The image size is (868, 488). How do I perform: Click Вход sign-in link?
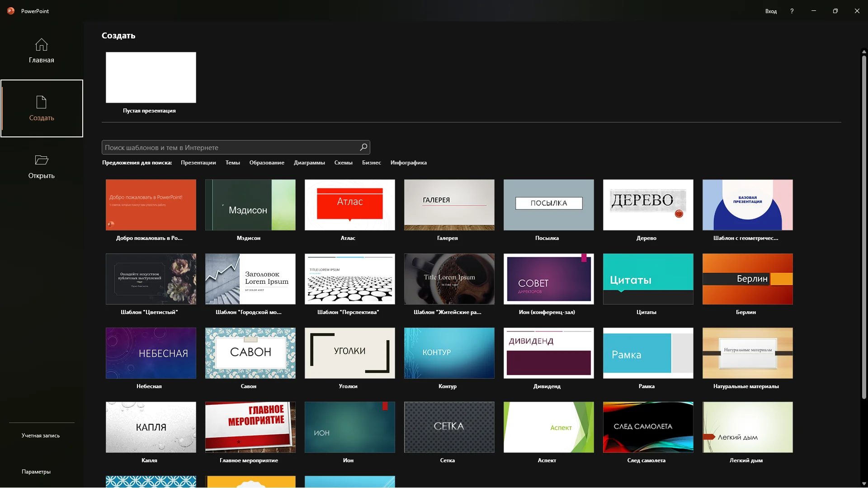(x=771, y=11)
